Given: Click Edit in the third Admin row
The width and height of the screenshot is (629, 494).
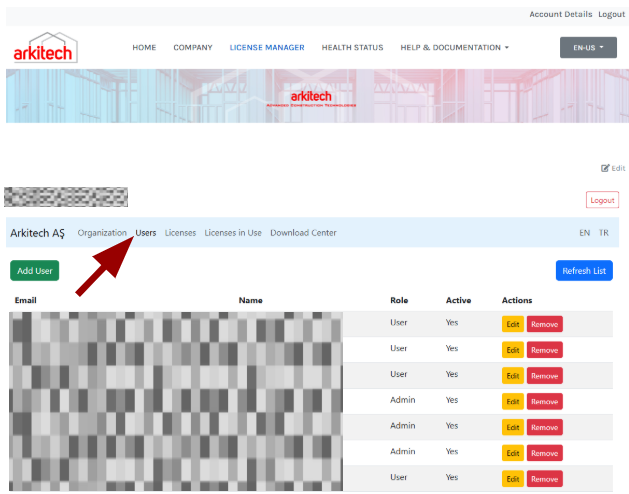Looking at the screenshot, I should [x=513, y=453].
